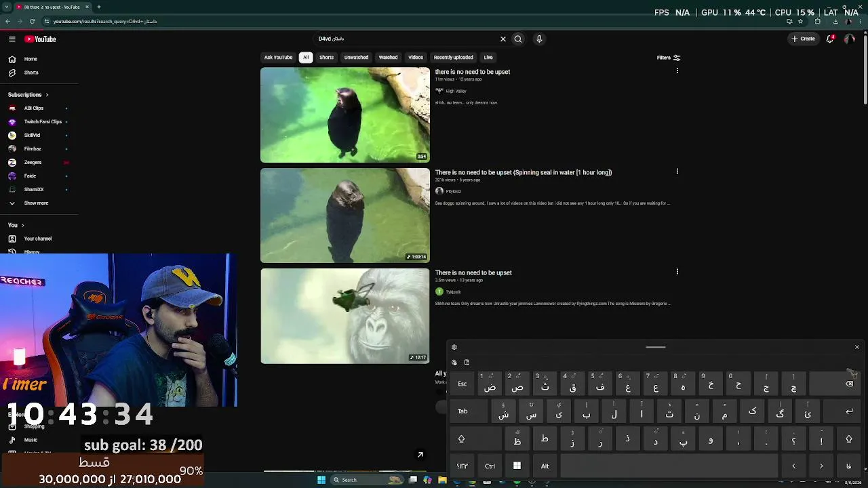The width and height of the screenshot is (868, 488).
Task: Toggle the right Shift key on keyboard
Action: pos(849,439)
